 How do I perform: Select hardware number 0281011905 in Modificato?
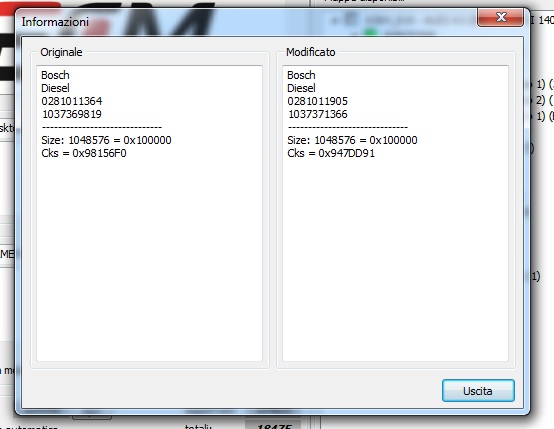(318, 101)
